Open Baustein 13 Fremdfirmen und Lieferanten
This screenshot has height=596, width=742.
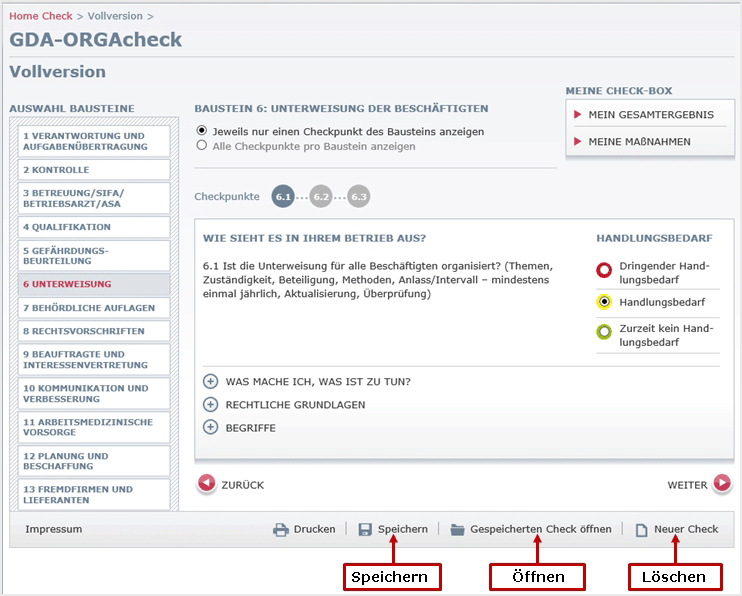tap(94, 495)
